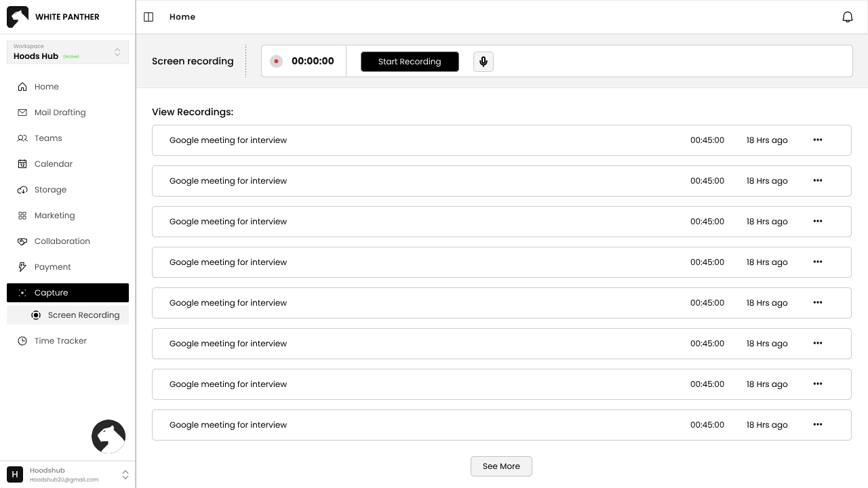Click the notification bell icon

point(847,17)
